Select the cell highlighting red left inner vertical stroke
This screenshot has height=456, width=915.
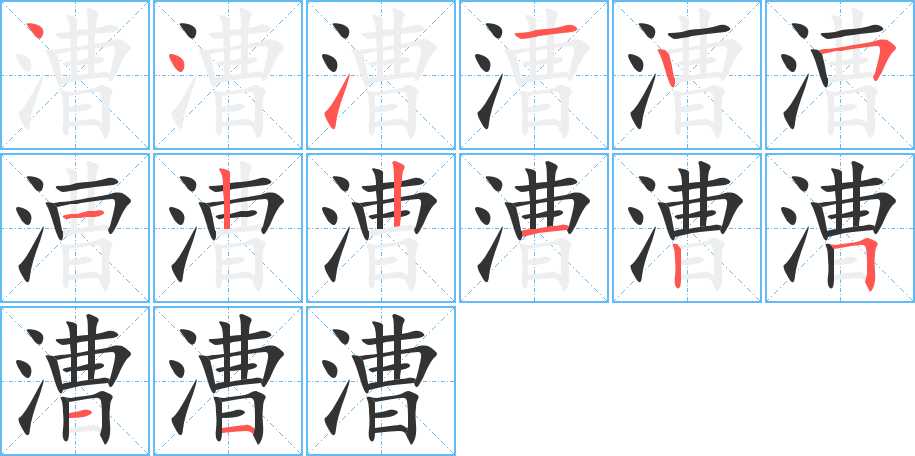(x=228, y=228)
